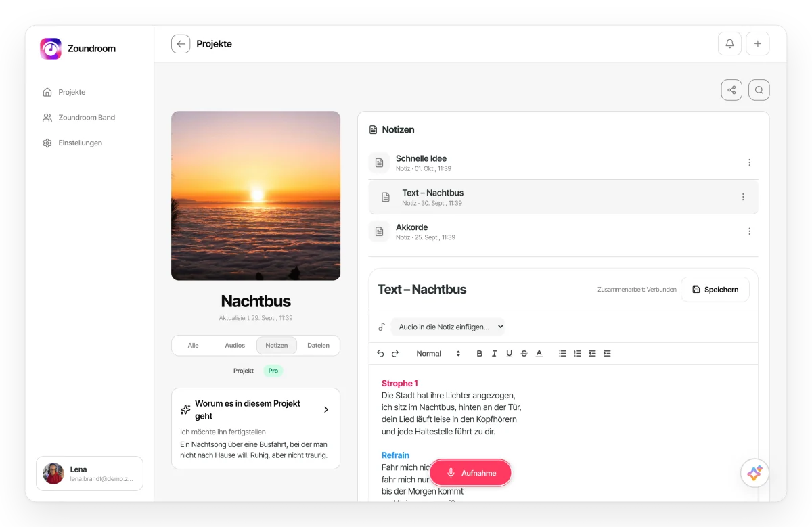Decrease the indent
Screen dimensions: 812x527
[x=592, y=354]
